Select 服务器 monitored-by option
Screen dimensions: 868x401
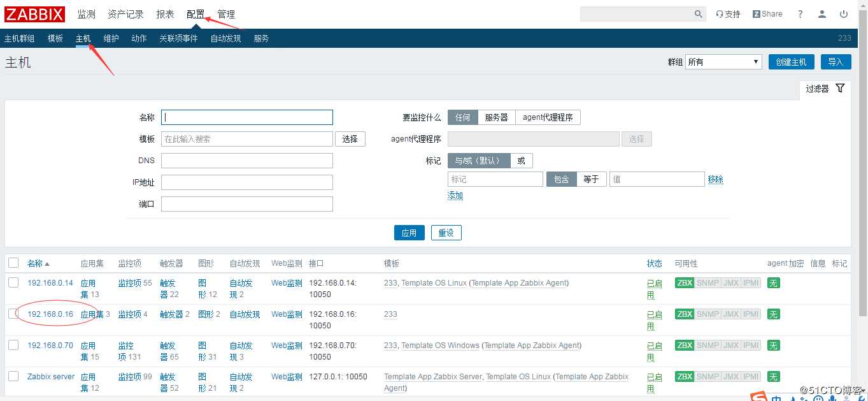pos(497,117)
